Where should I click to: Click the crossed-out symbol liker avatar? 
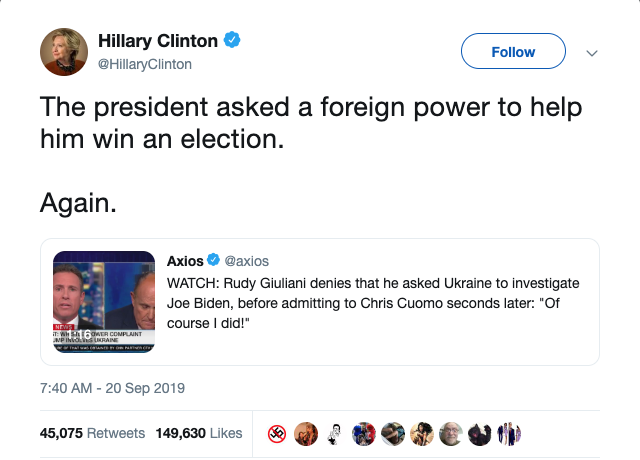click(x=278, y=433)
